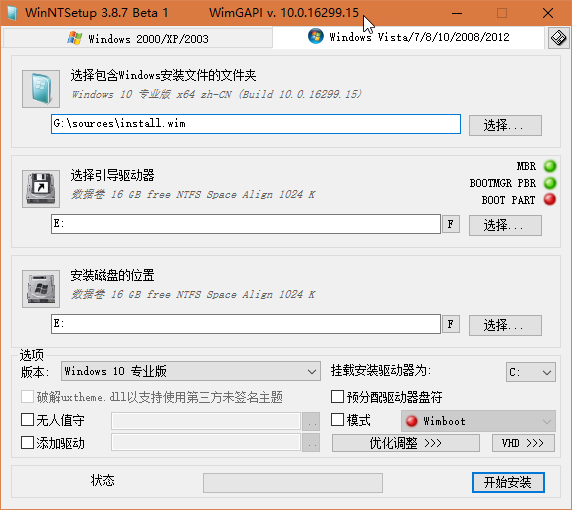
Task: Expand the 优化调整 >>> options
Action: coord(406,443)
